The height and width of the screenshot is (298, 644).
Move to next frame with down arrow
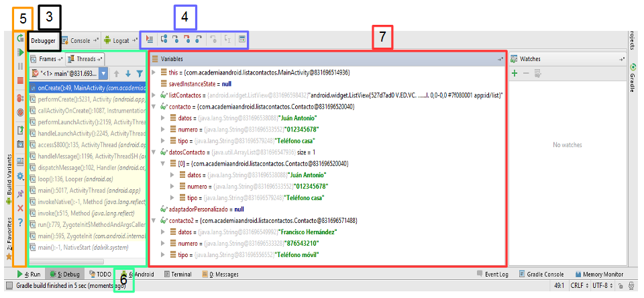[x=127, y=74]
